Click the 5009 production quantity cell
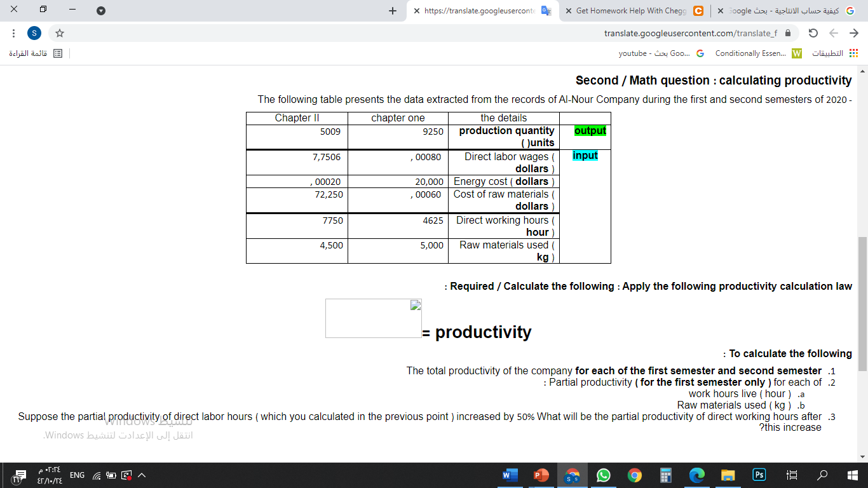The height and width of the screenshot is (488, 868). coord(297,137)
